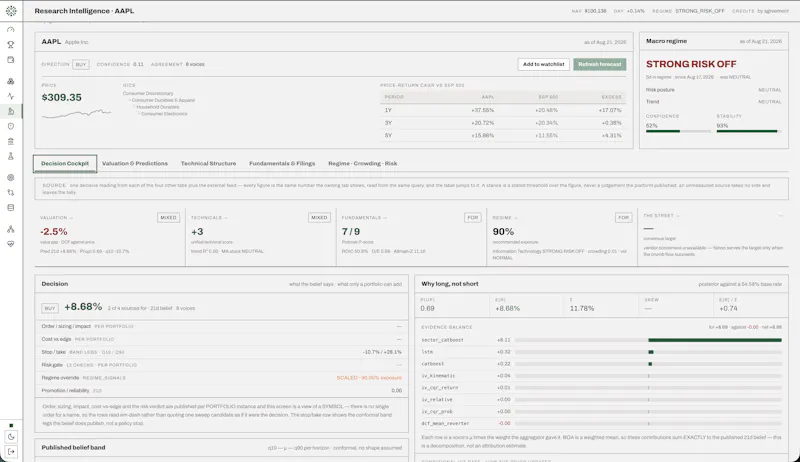Click the BUY badge next to Direction

coord(81,65)
